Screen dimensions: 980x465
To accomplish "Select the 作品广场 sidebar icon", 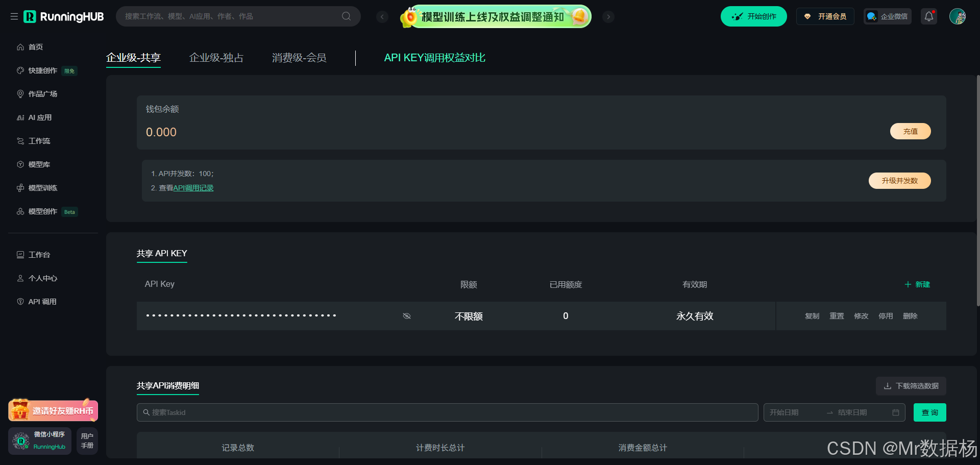I will pyautogui.click(x=20, y=94).
